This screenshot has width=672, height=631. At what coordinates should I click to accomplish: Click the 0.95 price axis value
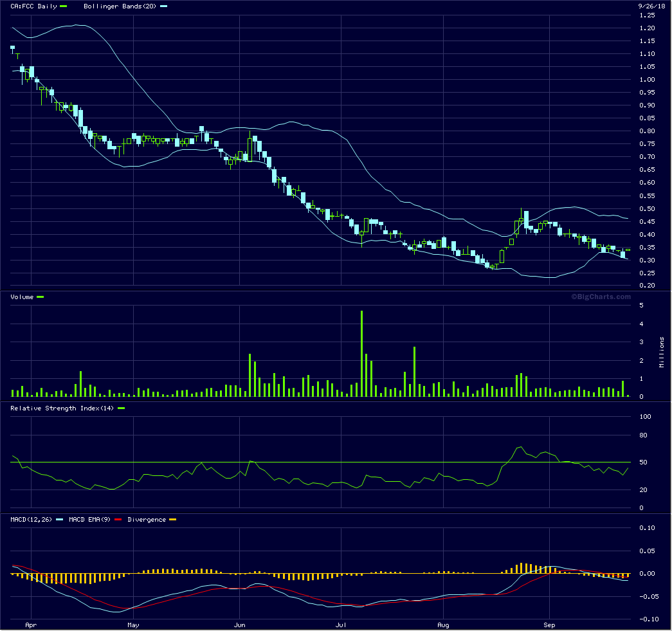[647, 93]
